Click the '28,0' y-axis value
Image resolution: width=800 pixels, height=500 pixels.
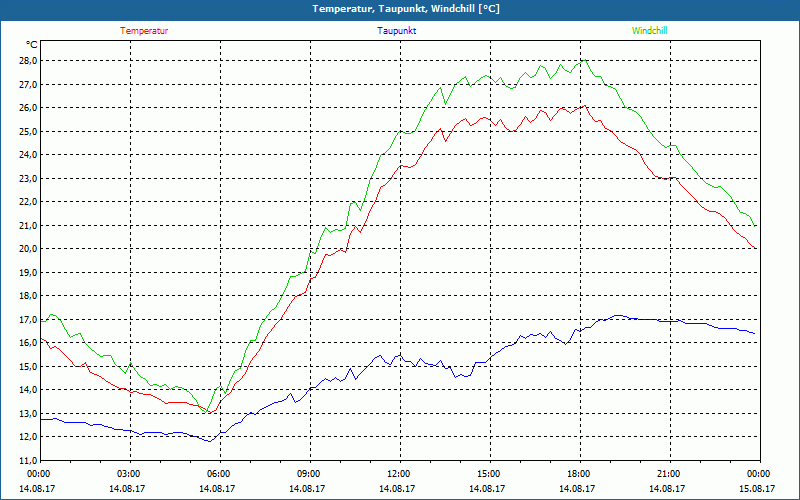point(29,61)
